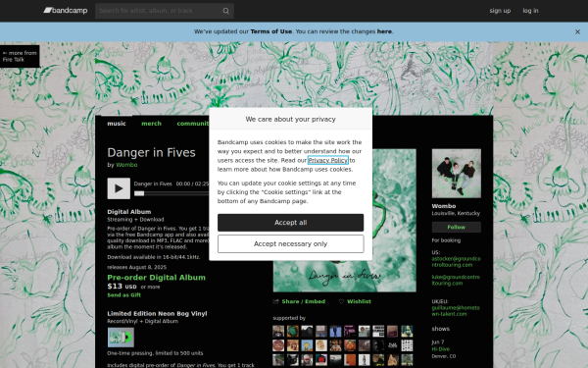Click the luke@groundcontroltouring.com email link
The width and height of the screenshot is (588, 368).
click(456, 280)
